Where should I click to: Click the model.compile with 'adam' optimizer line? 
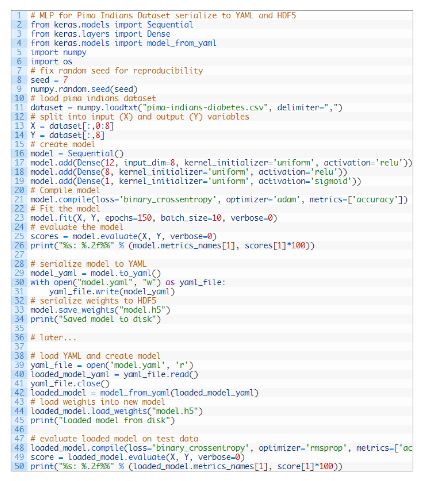click(x=219, y=199)
